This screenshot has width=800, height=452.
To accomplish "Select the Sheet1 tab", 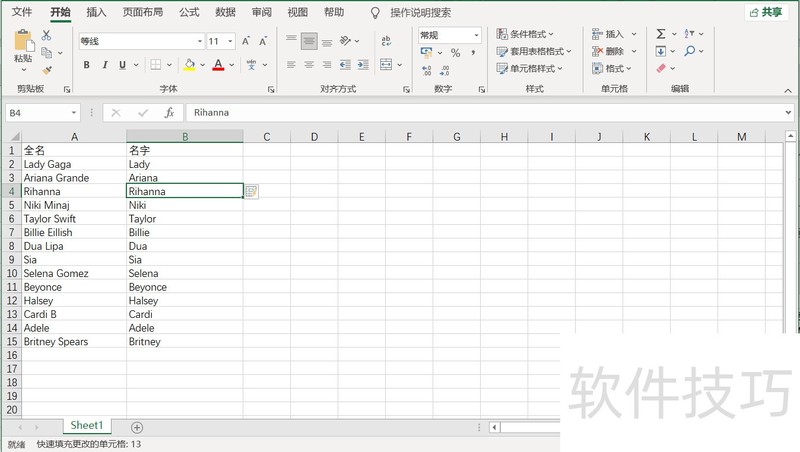I will (87, 425).
